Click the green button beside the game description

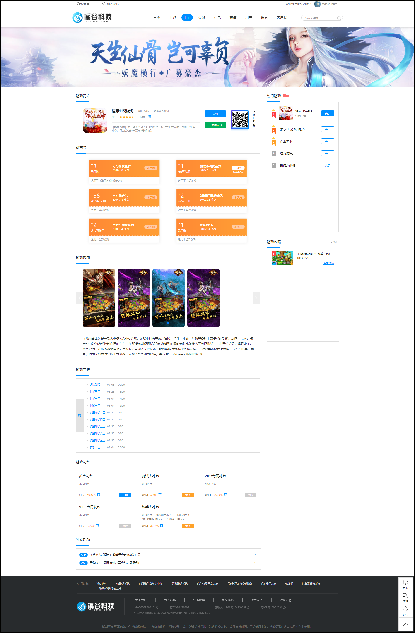pyautogui.click(x=215, y=125)
